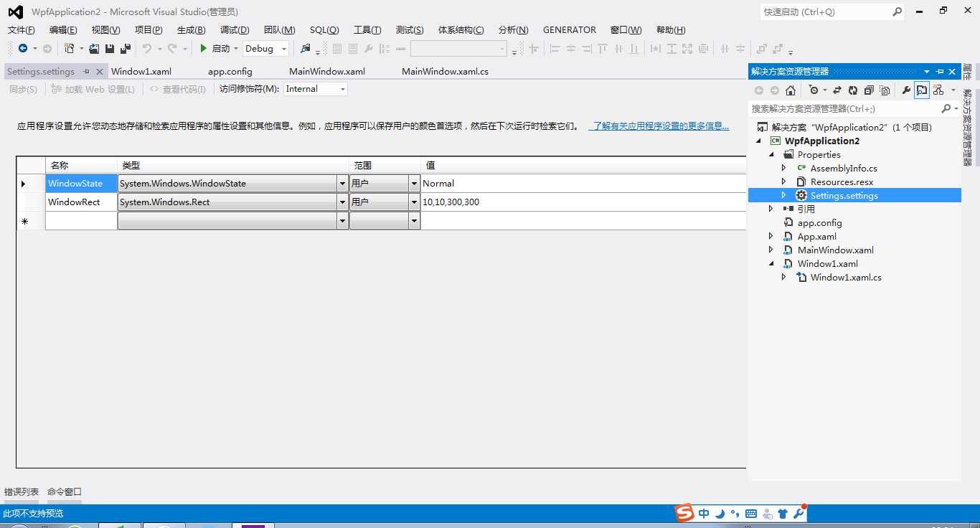The height and width of the screenshot is (528, 980).
Task: Save the current file with floppy icon
Action: point(110,49)
